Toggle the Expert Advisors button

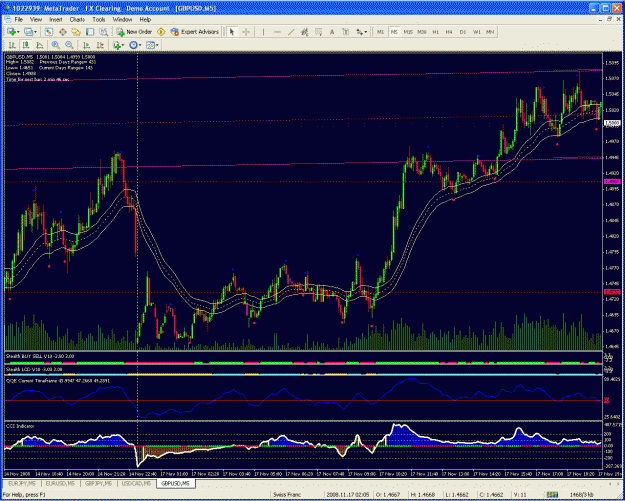coord(195,32)
